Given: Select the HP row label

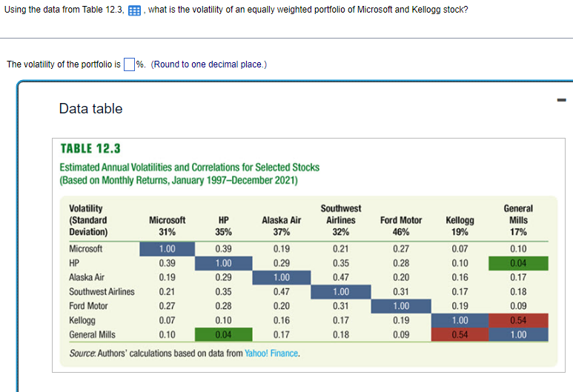Looking at the screenshot, I should click(74, 263).
